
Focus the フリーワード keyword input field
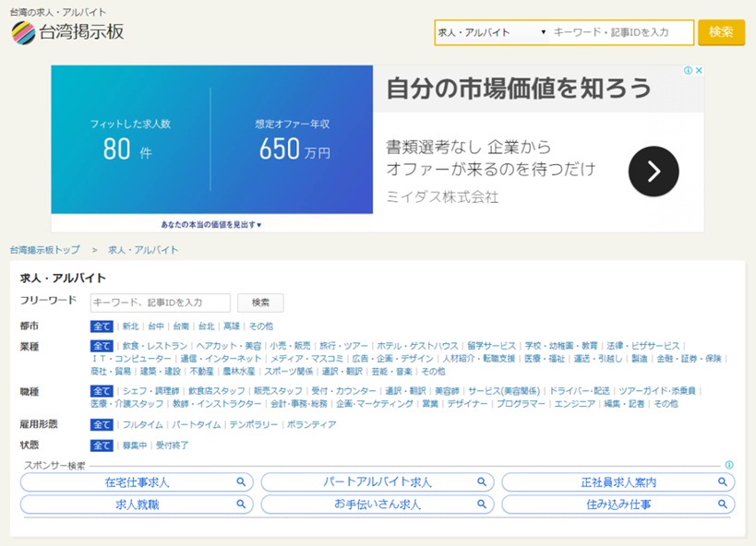click(x=160, y=303)
